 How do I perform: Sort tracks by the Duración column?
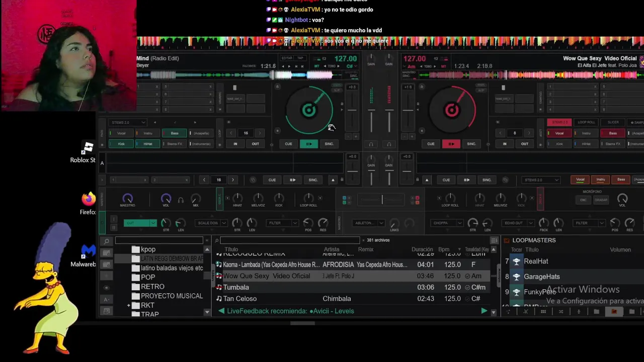click(422, 249)
